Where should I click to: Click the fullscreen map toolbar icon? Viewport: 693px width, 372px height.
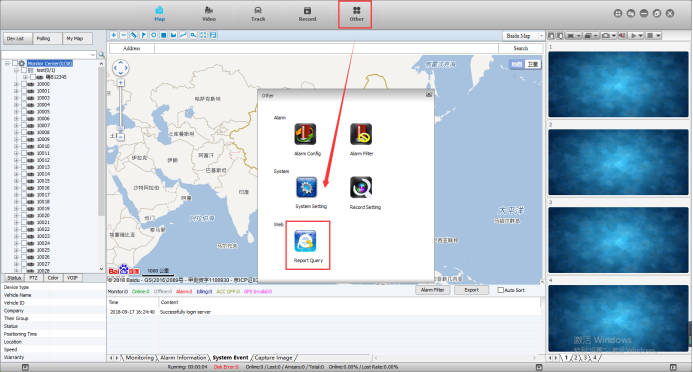click(203, 35)
